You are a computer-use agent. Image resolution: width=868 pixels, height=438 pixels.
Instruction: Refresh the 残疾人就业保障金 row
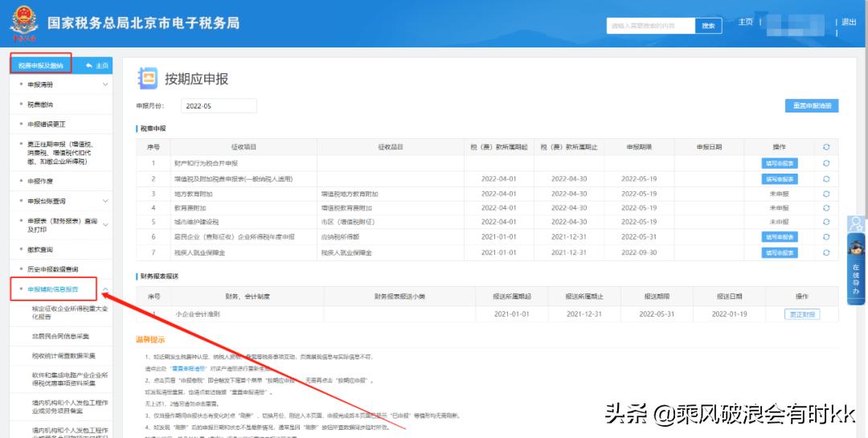pyautogui.click(x=826, y=252)
